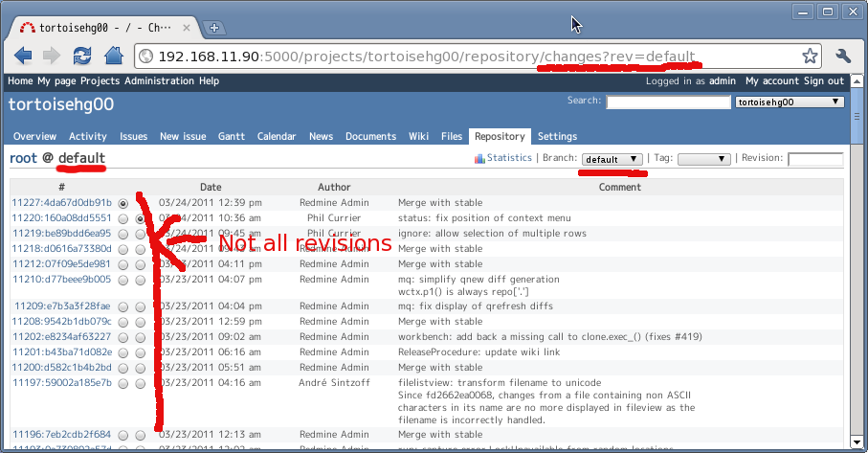Select first radio for revision 11208
Viewport: 868px width, 453px height.
[x=122, y=323]
